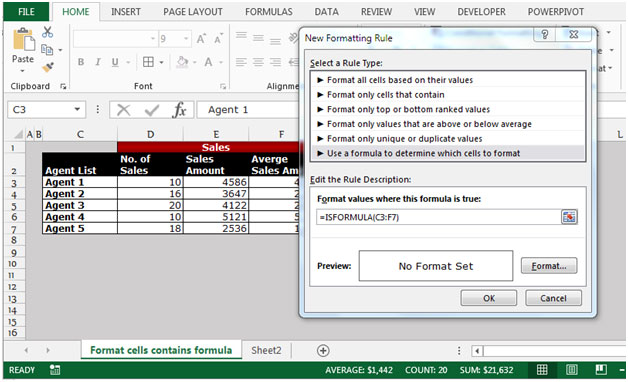
Task: Open the Font dialog launcher
Action: 223,86
